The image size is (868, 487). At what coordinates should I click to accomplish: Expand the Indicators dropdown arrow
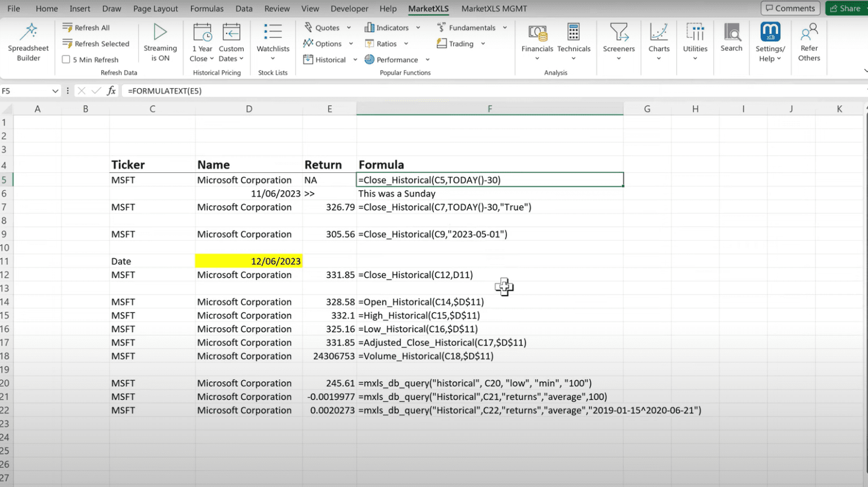418,28
